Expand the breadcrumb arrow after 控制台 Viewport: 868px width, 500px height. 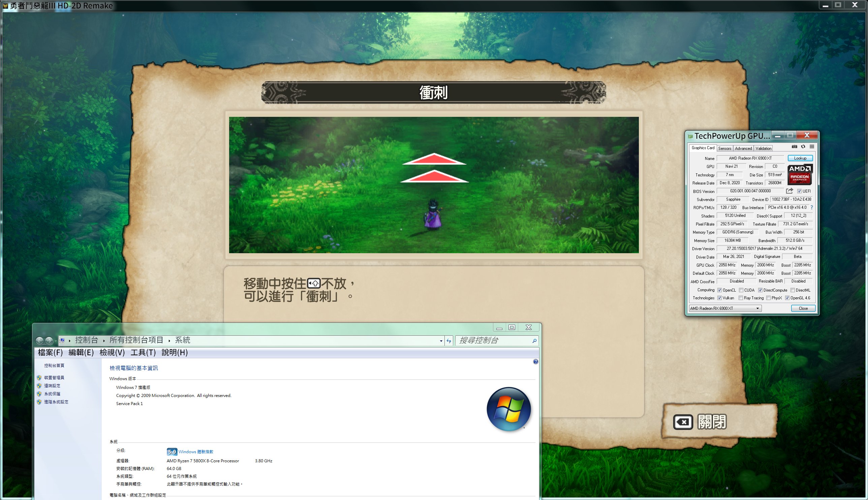point(104,341)
